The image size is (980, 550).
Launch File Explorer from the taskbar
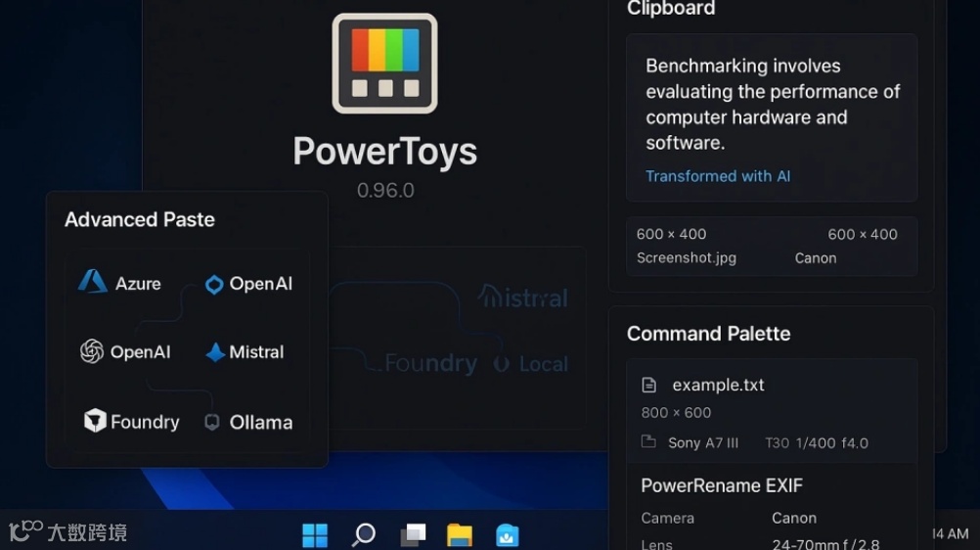460,535
